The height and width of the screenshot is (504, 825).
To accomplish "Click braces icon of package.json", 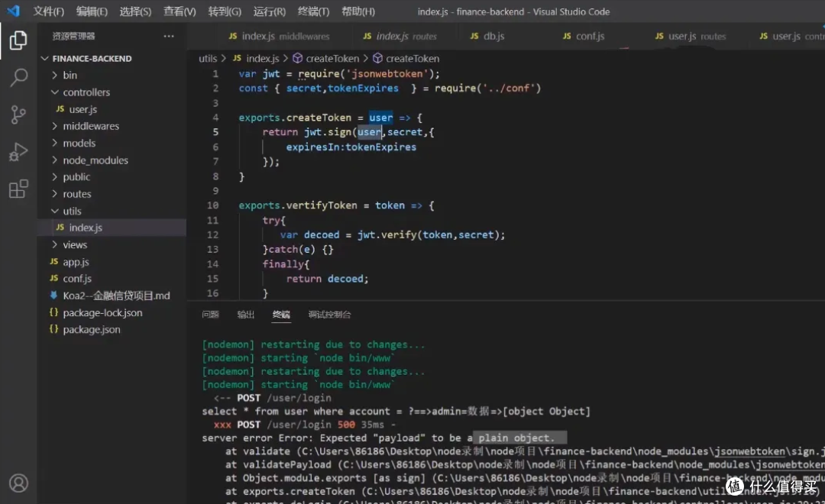I will point(53,329).
